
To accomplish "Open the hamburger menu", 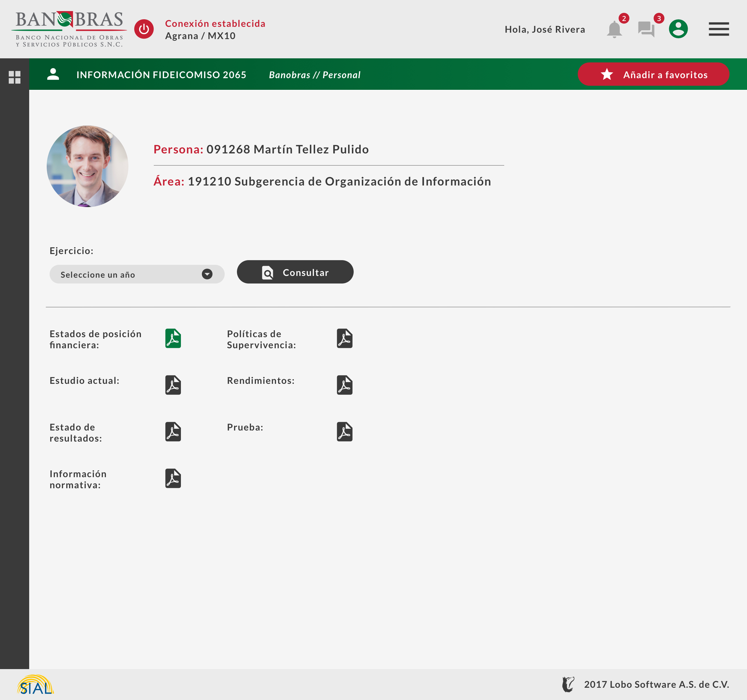I will [x=718, y=29].
